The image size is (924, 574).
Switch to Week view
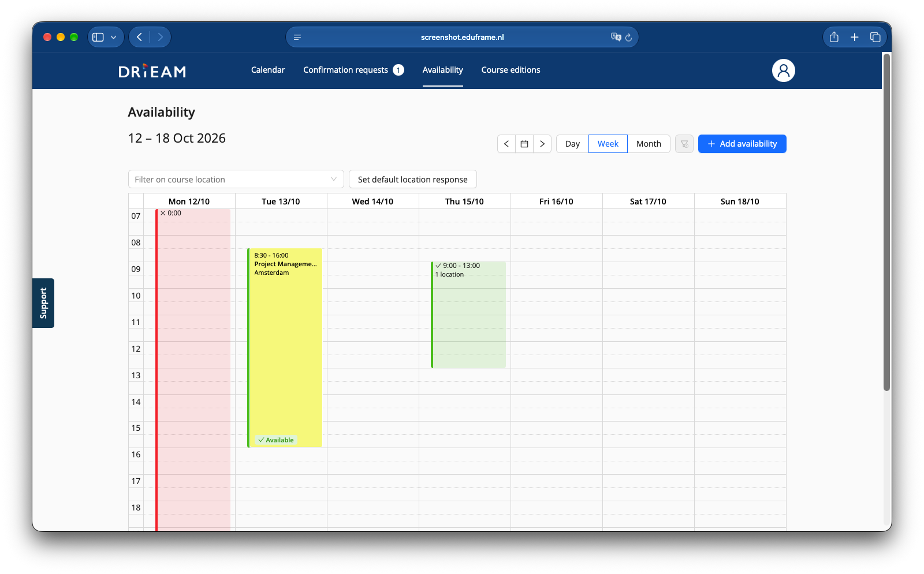point(608,144)
